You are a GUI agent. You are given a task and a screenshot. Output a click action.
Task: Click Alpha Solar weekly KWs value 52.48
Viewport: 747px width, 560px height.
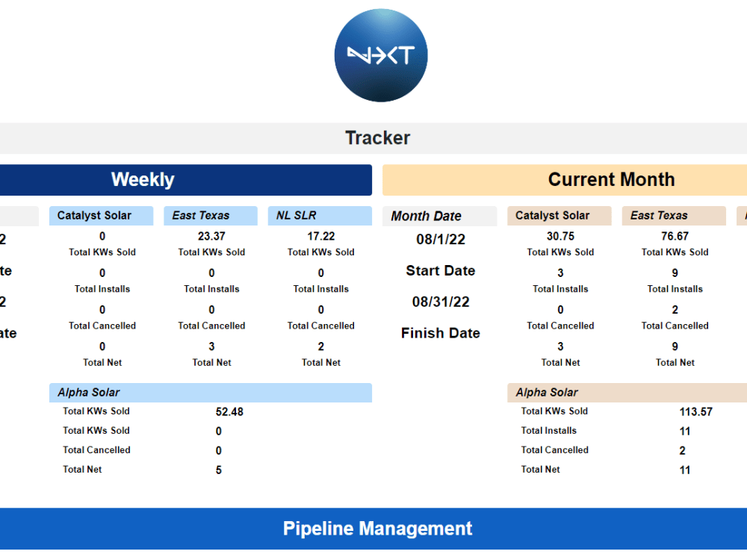pos(229,412)
